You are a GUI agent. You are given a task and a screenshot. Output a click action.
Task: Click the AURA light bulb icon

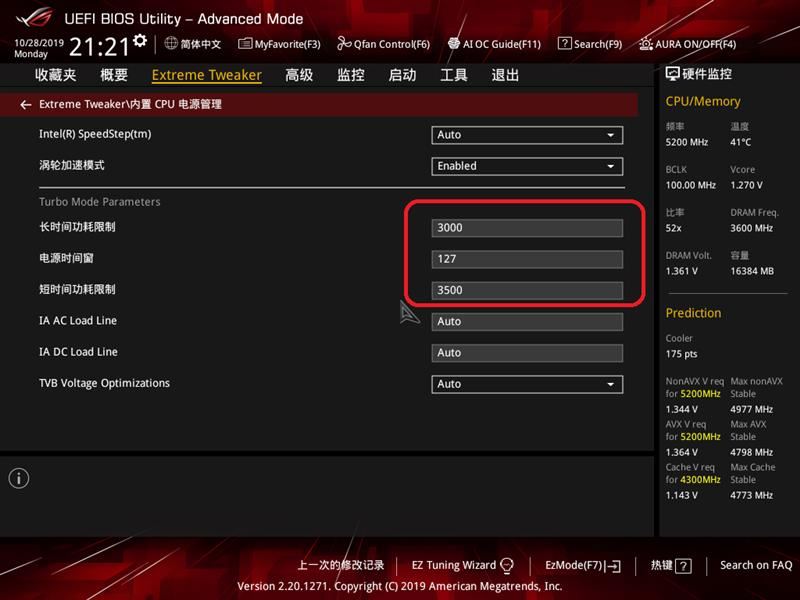[x=646, y=44]
